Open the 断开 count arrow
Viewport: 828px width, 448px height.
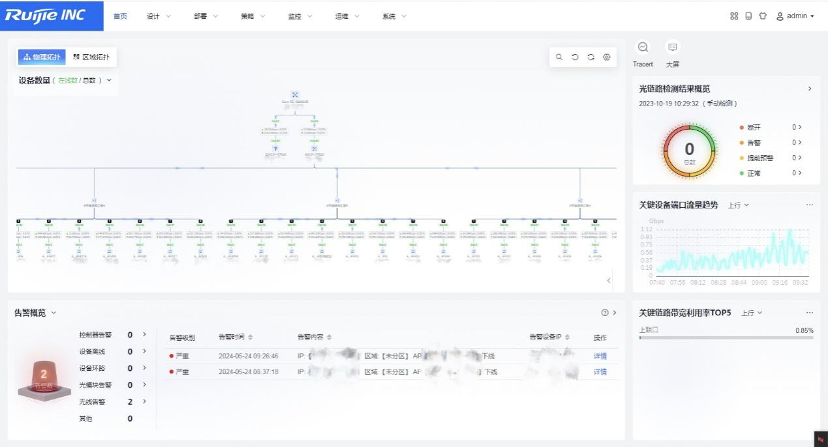coord(799,127)
